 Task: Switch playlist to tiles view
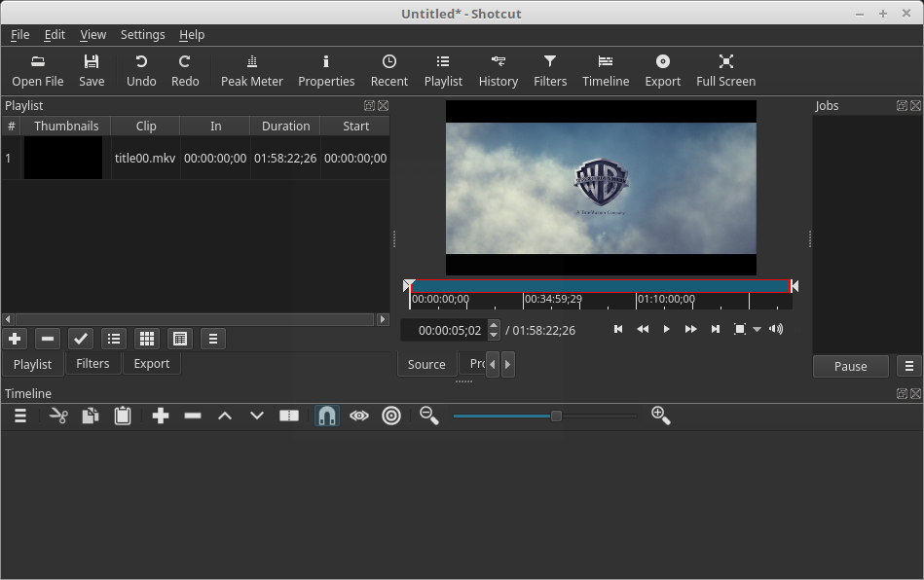147,339
